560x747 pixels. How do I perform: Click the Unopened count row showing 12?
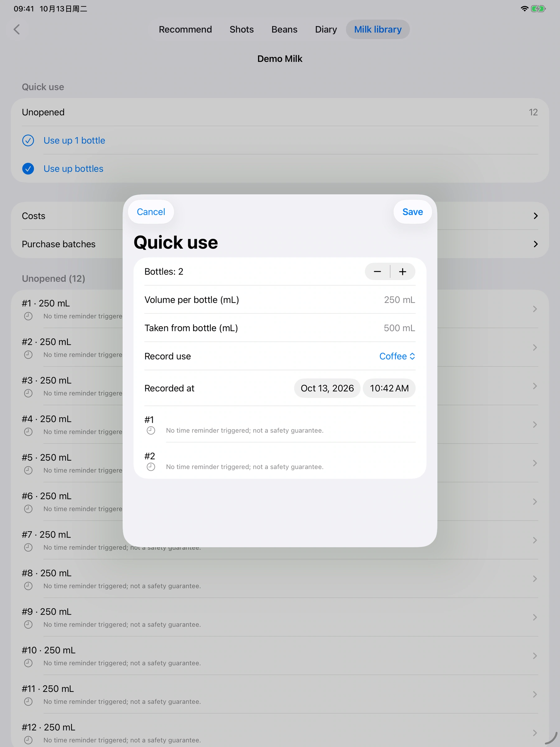pos(280,112)
